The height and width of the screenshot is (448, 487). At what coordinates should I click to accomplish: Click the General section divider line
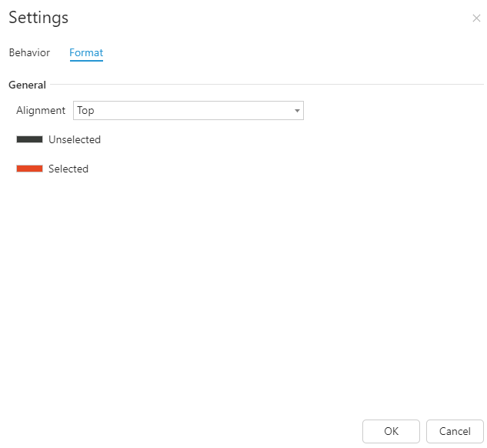pos(267,84)
